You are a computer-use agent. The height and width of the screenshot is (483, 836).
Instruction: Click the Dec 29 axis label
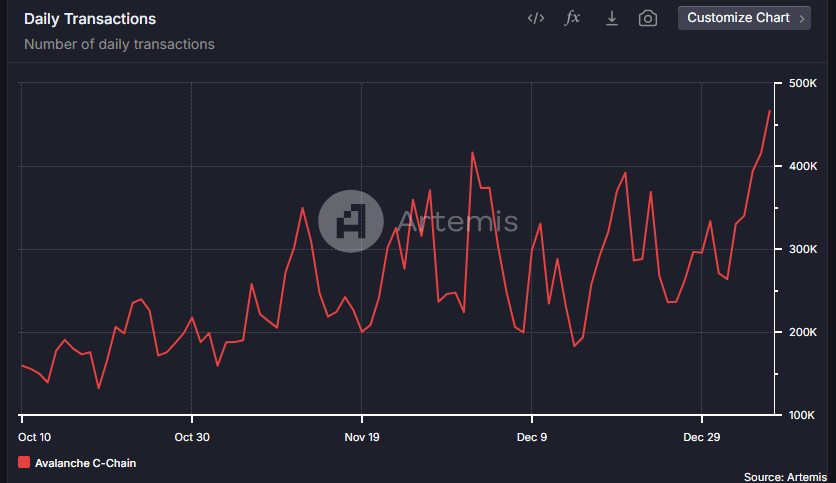point(702,437)
